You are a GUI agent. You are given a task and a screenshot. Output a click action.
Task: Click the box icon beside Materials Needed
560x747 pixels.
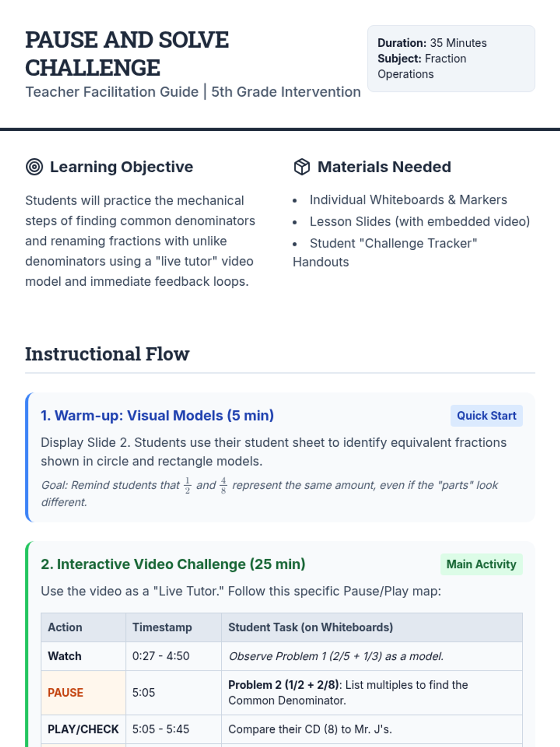click(301, 167)
